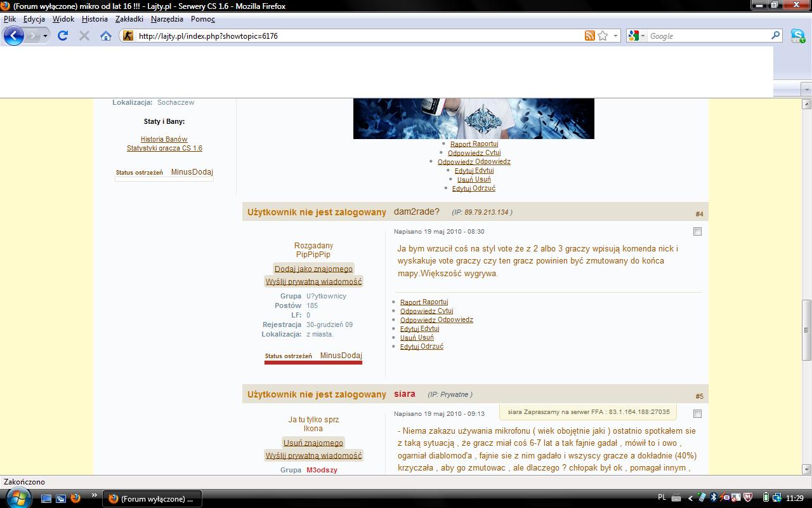Tick the checkbox on post #4
This screenshot has height=508, width=812.
pos(697,232)
